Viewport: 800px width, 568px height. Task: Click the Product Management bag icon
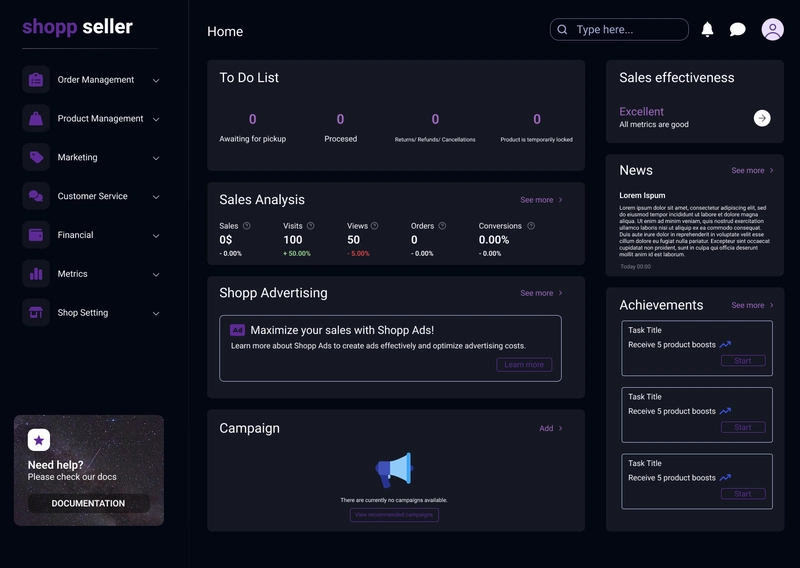pyautogui.click(x=36, y=118)
